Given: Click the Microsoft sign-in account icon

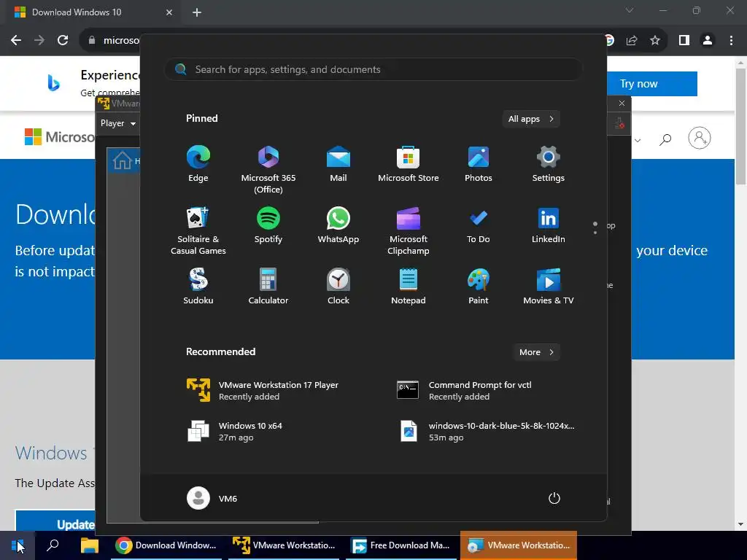Looking at the screenshot, I should point(700,138).
